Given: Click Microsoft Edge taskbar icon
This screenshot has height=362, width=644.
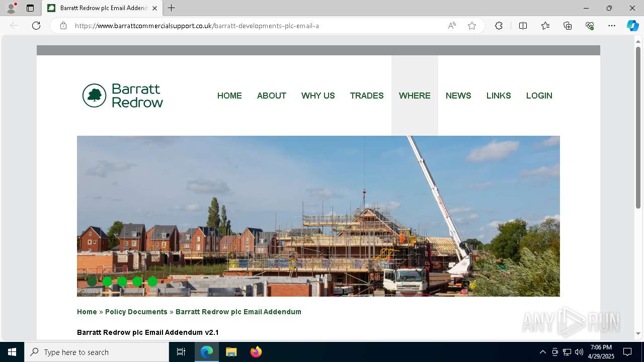Looking at the screenshot, I should coord(207,352).
